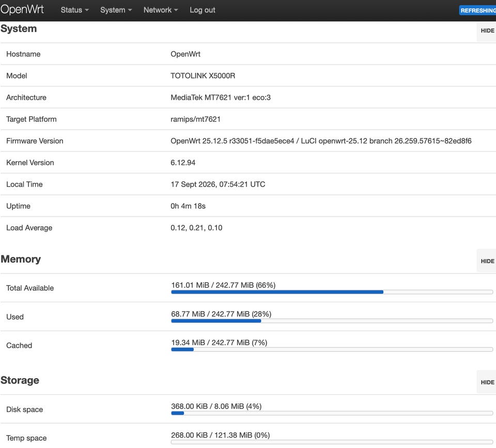Viewport: 496px width, 448px height.
Task: Hide the Memory section
Action: coord(487,261)
